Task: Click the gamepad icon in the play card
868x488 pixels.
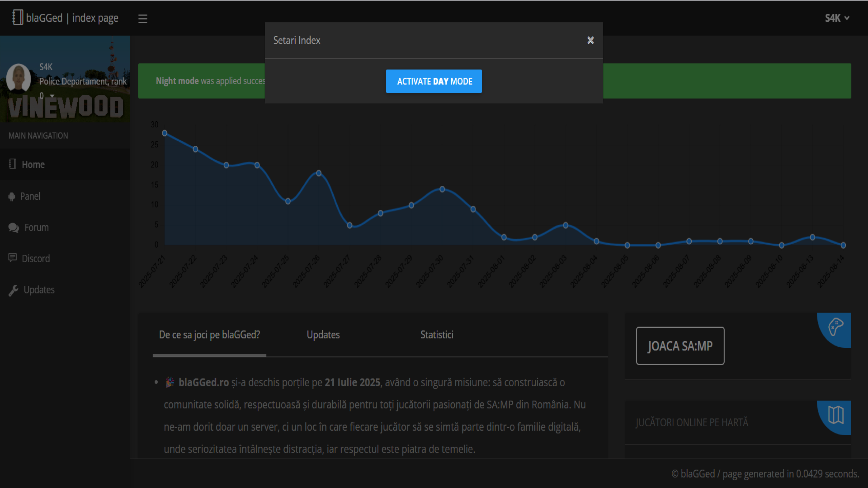Action: (x=835, y=327)
